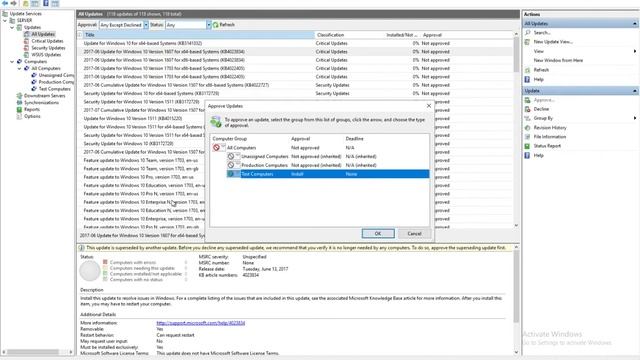Expand the View submenu arrow in Actions
The width and height of the screenshot is (640, 360).
(x=635, y=51)
